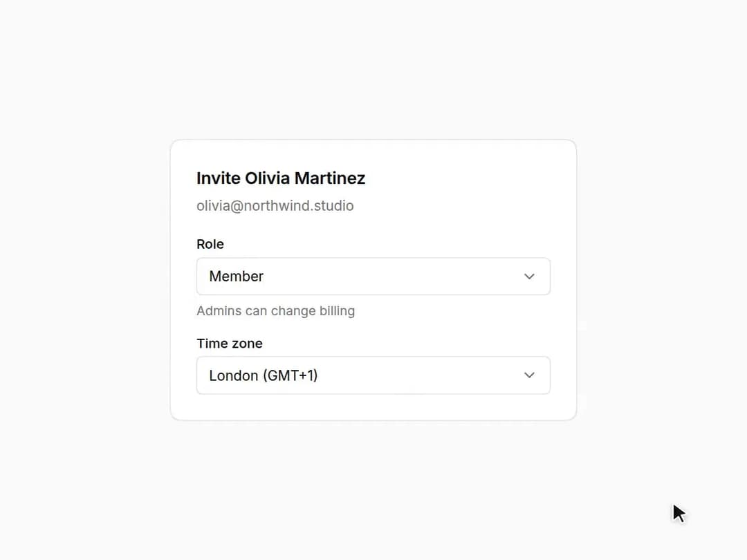Click the olivia@northwind.studio email address

tap(275, 206)
